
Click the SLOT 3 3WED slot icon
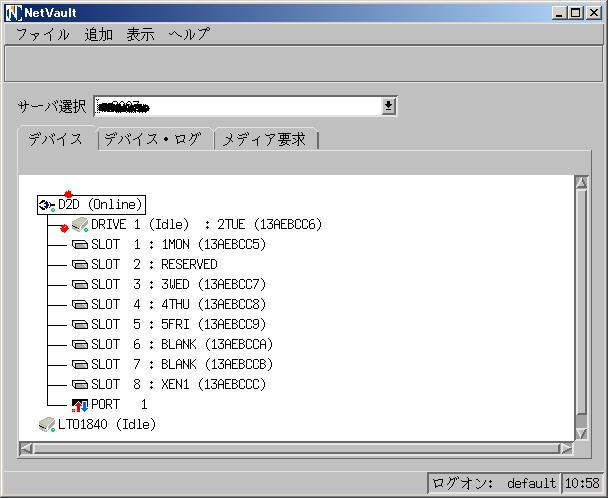[80, 285]
